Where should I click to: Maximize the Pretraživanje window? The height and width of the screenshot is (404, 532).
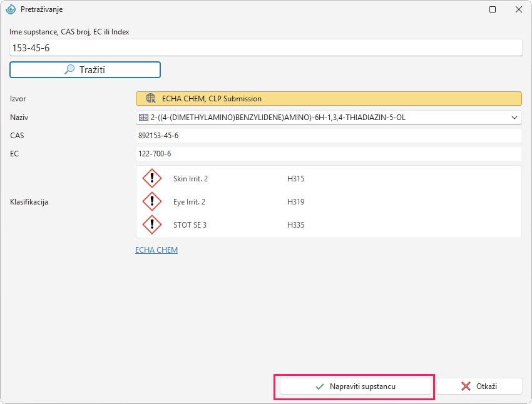pyautogui.click(x=493, y=9)
